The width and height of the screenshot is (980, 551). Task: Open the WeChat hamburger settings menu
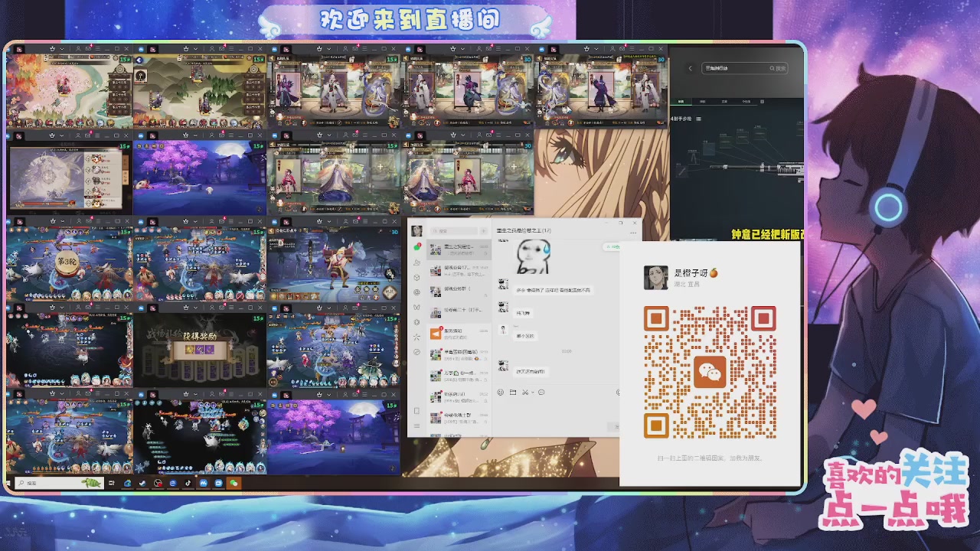416,425
